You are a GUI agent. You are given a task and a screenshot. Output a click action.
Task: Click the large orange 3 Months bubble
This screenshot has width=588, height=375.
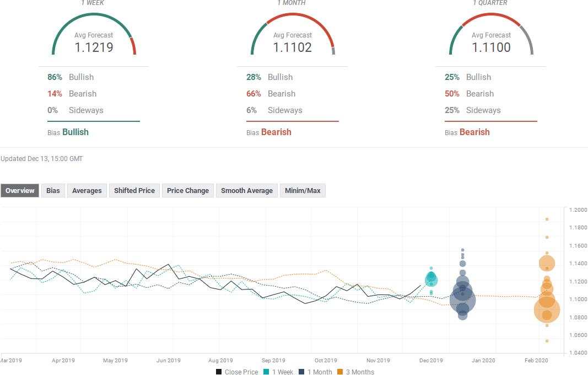point(547,309)
